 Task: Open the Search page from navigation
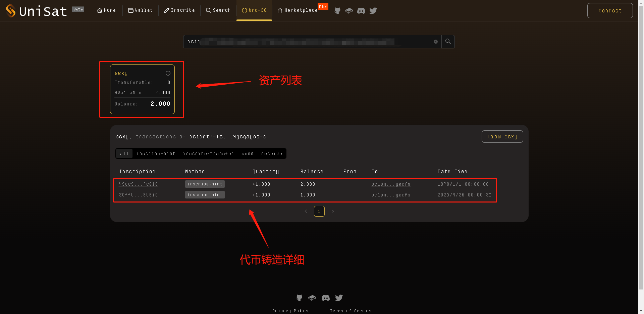(x=218, y=10)
